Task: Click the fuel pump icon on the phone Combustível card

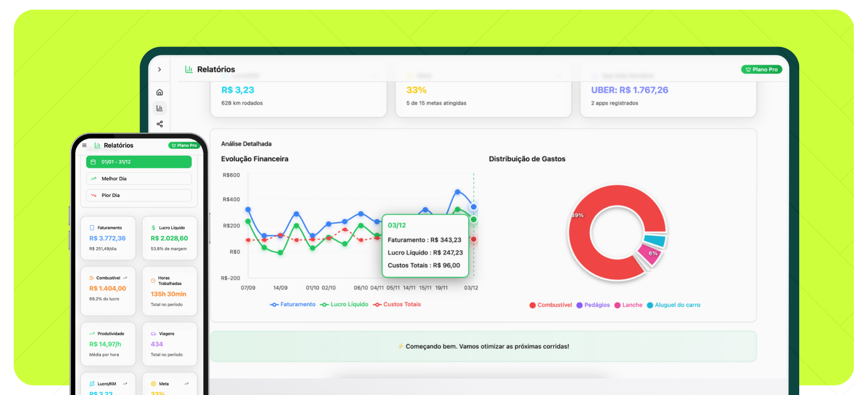Action: pos(92,278)
